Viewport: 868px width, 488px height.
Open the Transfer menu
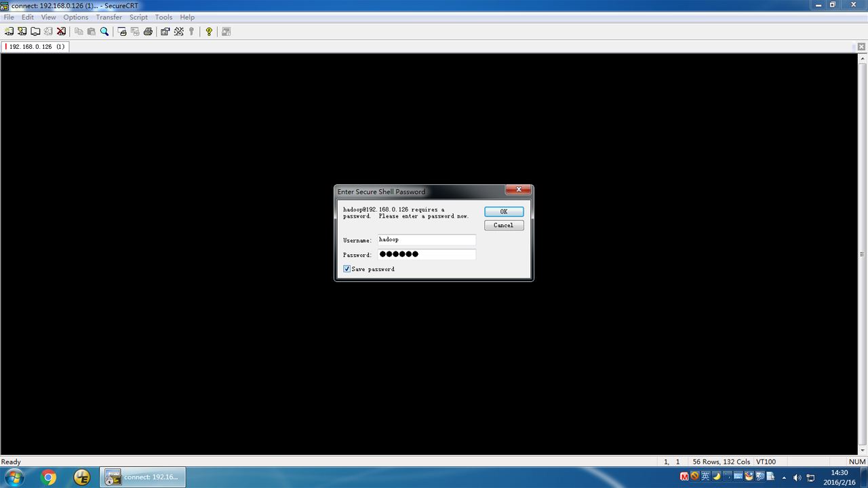coord(109,17)
